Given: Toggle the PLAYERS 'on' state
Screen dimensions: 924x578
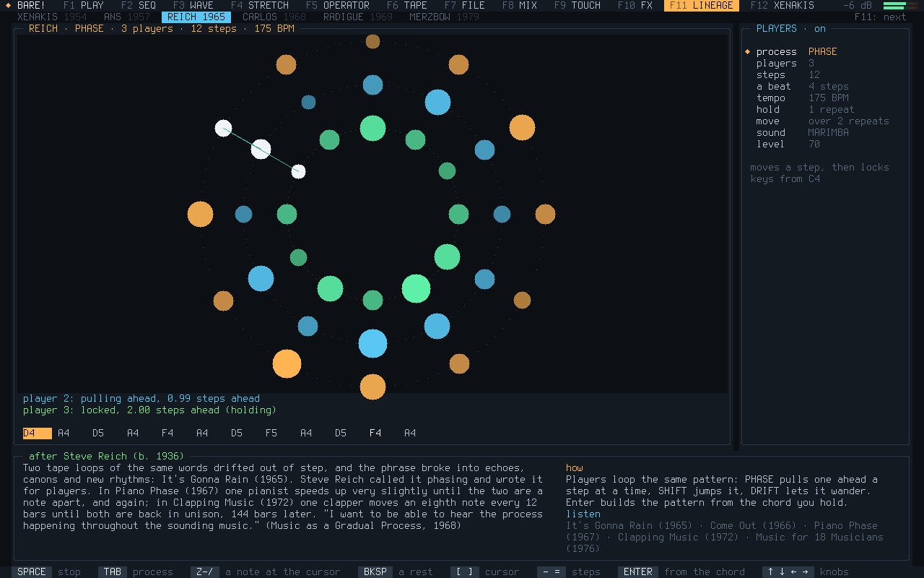Looking at the screenshot, I should point(820,29).
